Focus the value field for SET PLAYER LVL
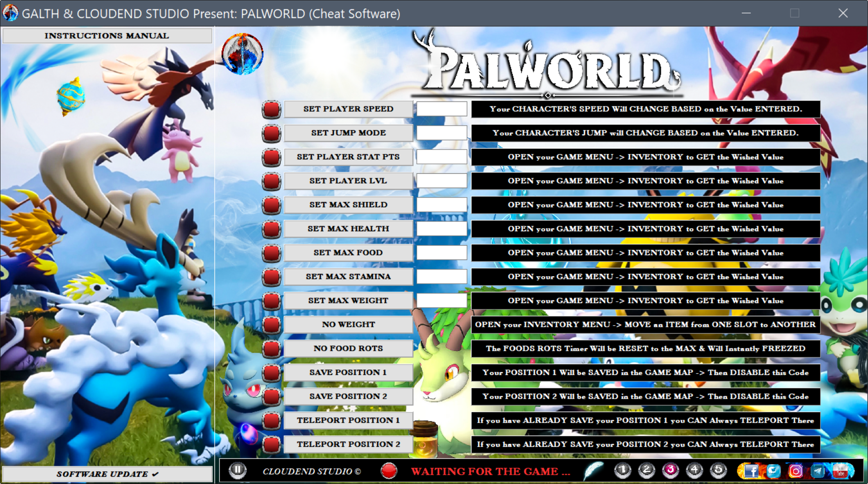 coord(442,181)
